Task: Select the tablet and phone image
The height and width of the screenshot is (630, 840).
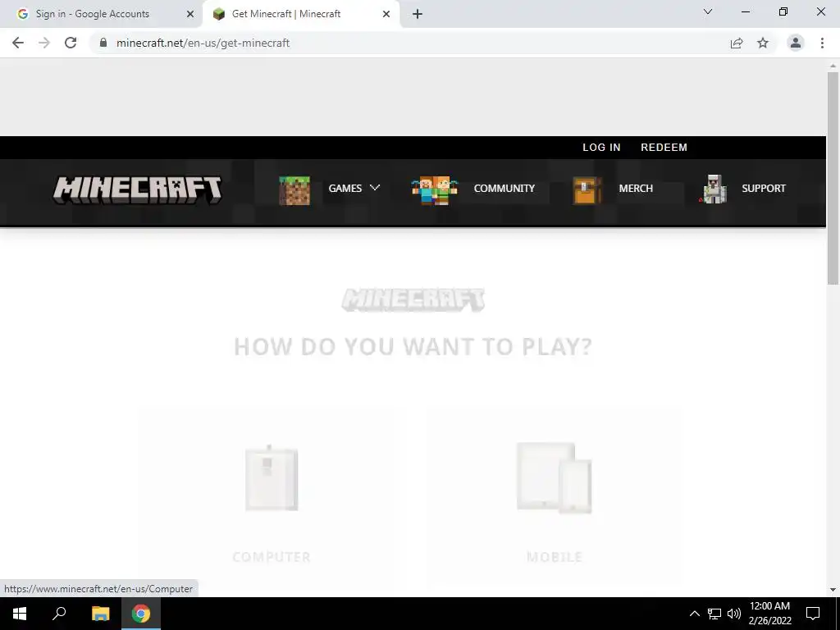Action: (x=554, y=478)
